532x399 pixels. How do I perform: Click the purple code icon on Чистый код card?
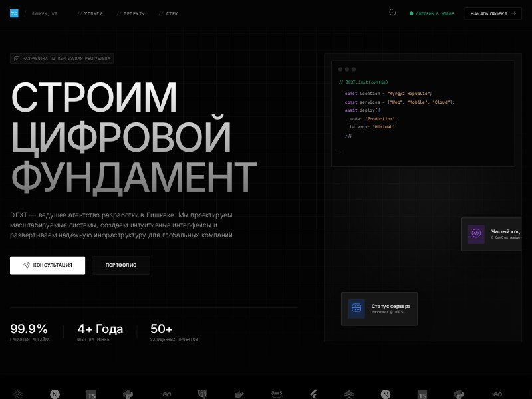[475, 233]
